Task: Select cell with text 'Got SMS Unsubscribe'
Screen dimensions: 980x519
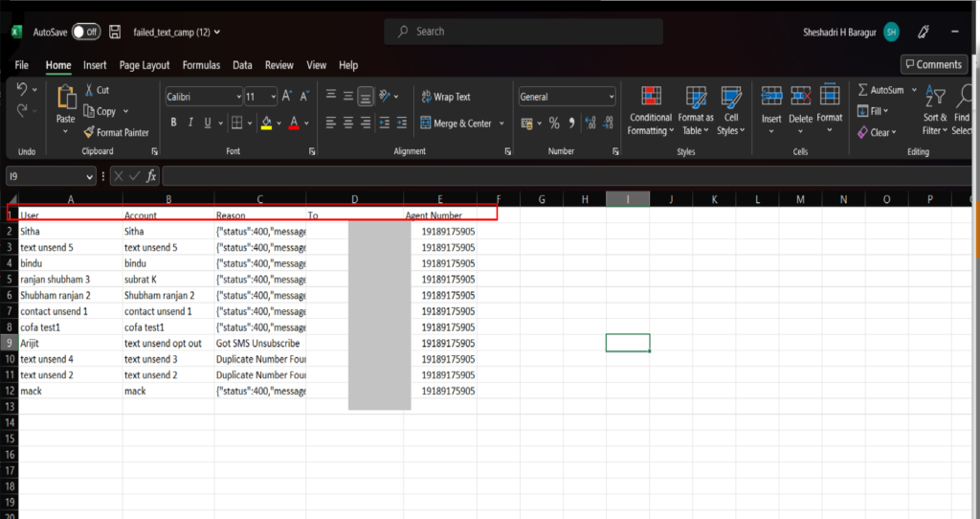Action: (x=260, y=344)
